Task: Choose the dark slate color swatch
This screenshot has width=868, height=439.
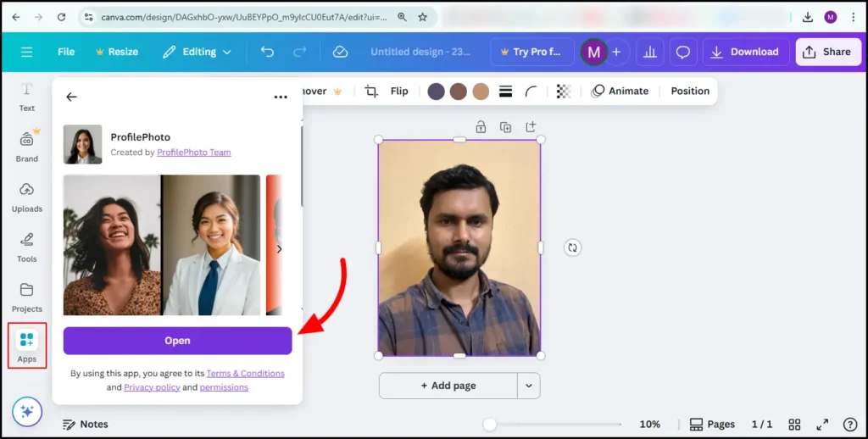Action: (437, 92)
